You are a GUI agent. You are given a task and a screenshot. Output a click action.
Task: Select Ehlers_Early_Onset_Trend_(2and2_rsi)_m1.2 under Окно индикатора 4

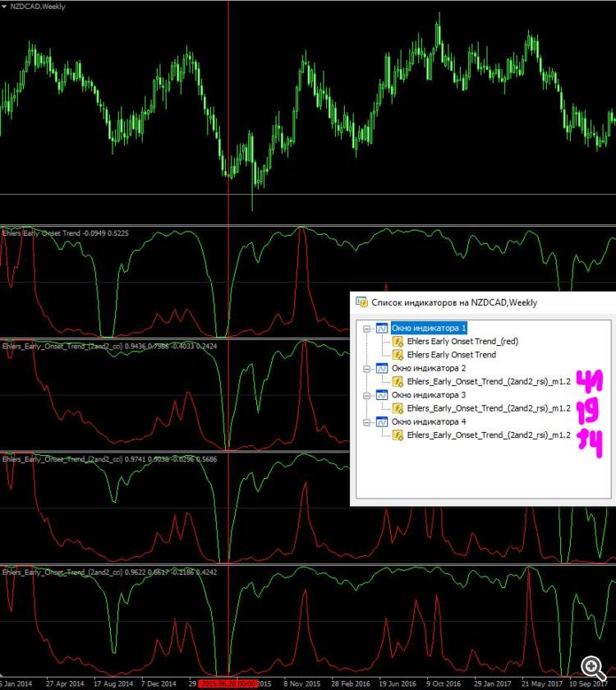[489, 435]
